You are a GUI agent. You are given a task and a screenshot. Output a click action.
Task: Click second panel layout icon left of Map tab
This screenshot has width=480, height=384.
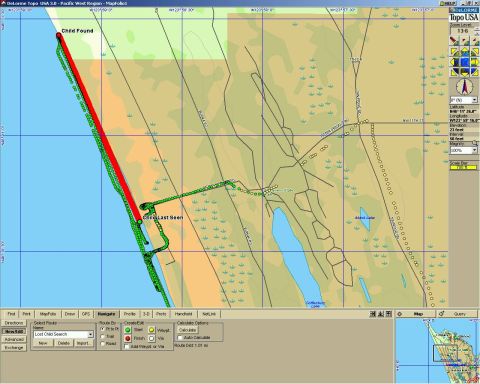point(381,314)
